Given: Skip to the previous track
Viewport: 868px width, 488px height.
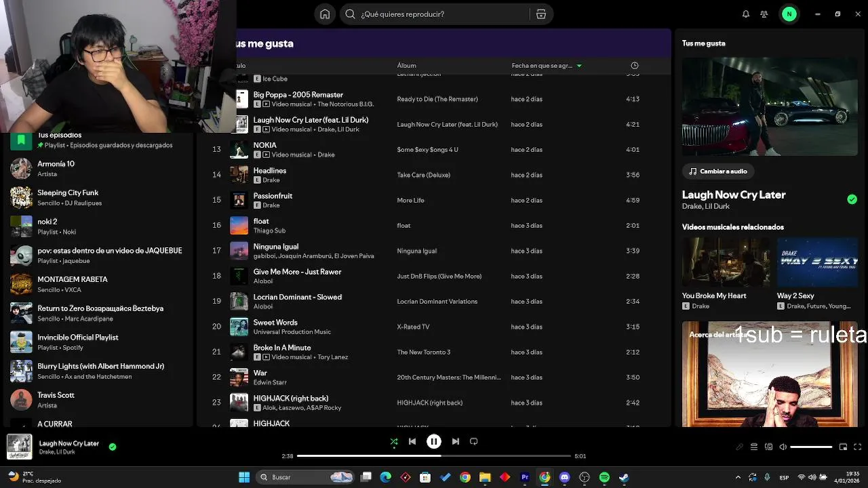Looking at the screenshot, I should (412, 441).
